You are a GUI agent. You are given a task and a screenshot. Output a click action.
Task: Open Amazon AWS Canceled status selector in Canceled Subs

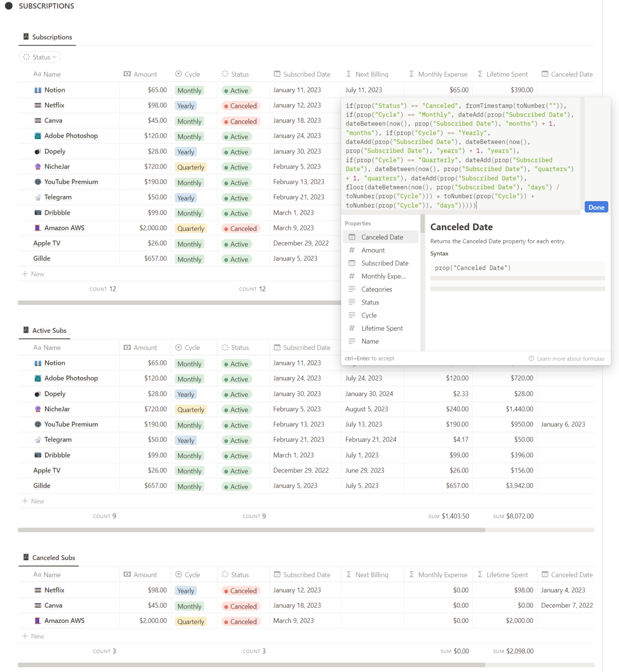(x=241, y=622)
